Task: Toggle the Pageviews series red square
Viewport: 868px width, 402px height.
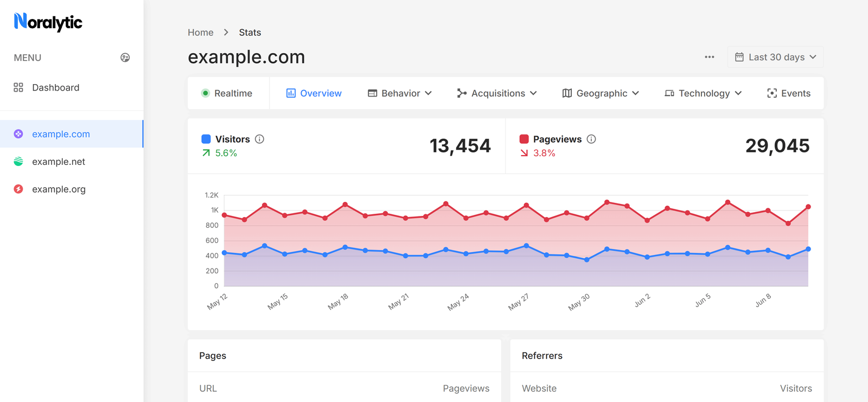Action: [524, 139]
